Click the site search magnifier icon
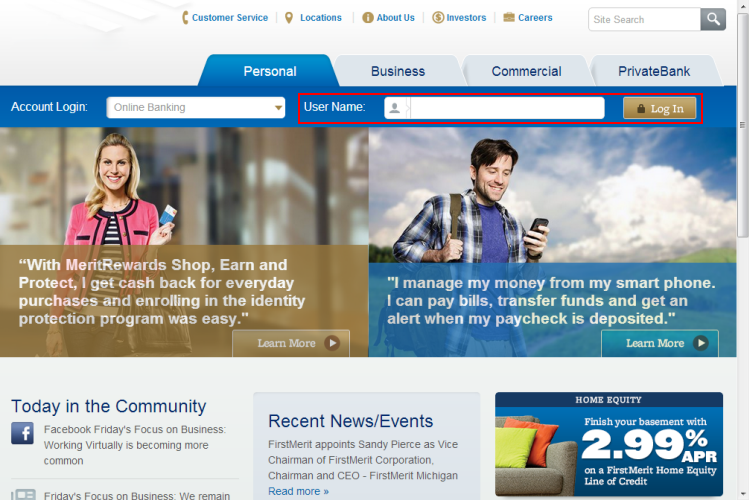 pos(713,19)
